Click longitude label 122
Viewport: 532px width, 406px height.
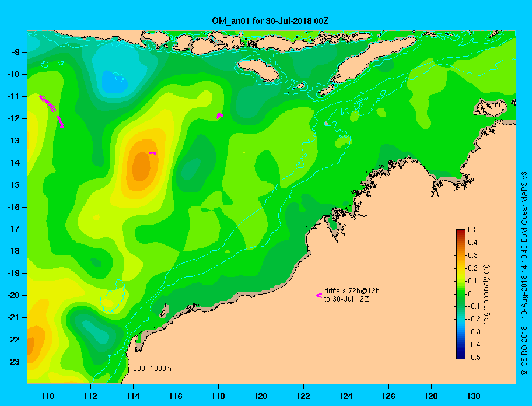tap(303, 396)
